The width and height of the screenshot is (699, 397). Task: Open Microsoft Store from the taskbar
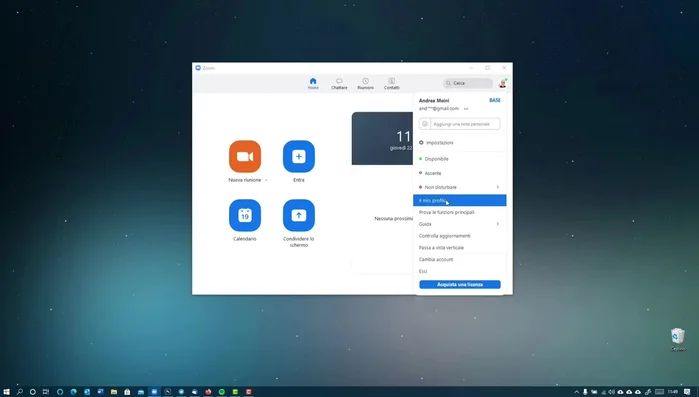[x=127, y=392]
